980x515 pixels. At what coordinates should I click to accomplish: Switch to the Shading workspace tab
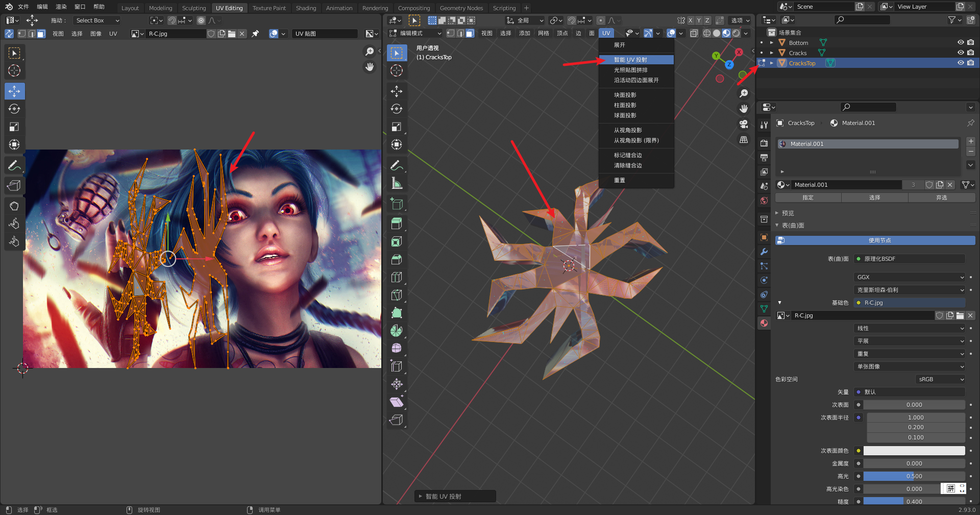click(x=306, y=8)
